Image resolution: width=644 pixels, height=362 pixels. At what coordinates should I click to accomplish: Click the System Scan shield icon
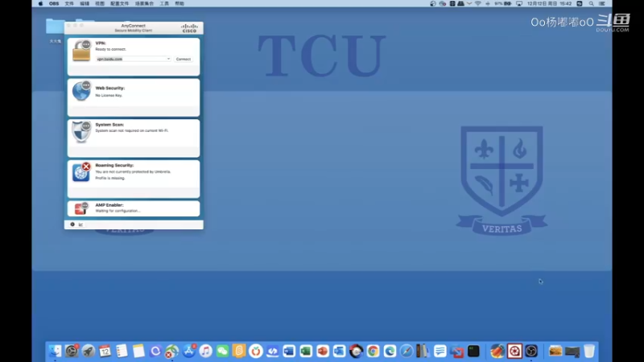pos(81,132)
